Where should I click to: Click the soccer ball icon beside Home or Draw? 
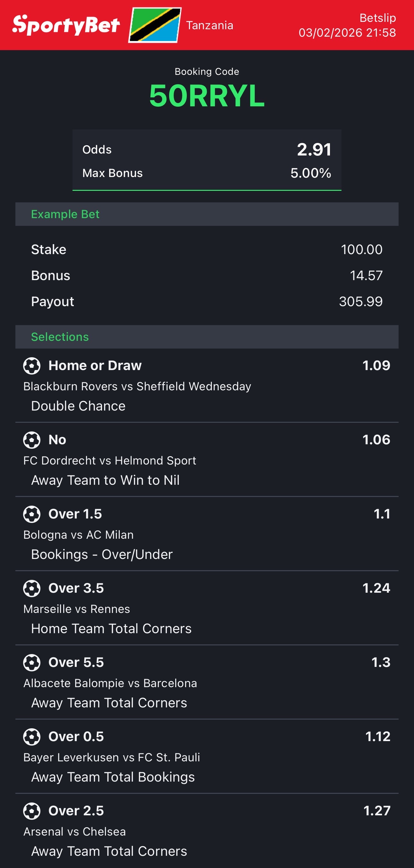point(32,366)
